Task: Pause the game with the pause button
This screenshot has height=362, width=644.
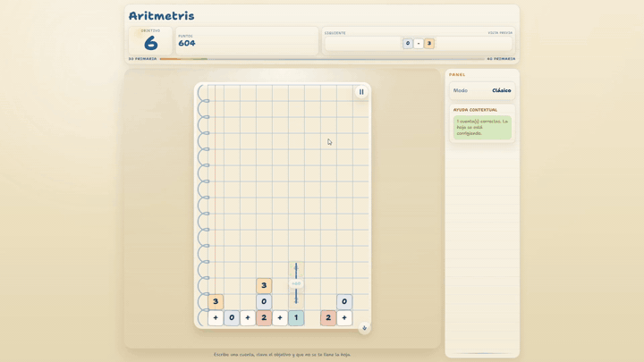Action: point(361,91)
